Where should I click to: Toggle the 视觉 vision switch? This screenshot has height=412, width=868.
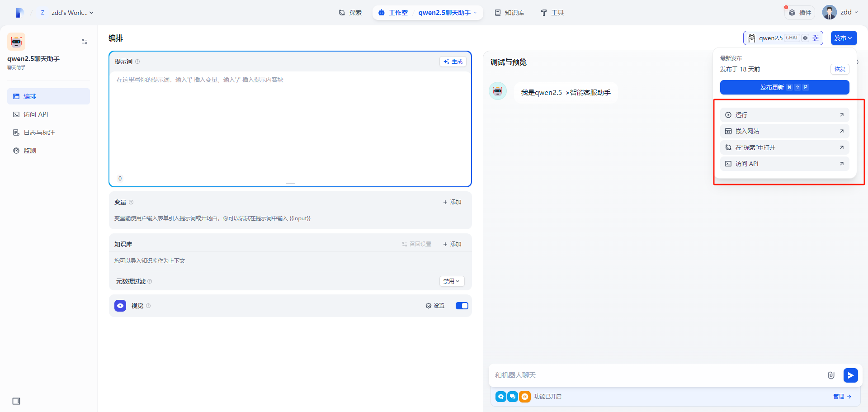[x=462, y=305]
